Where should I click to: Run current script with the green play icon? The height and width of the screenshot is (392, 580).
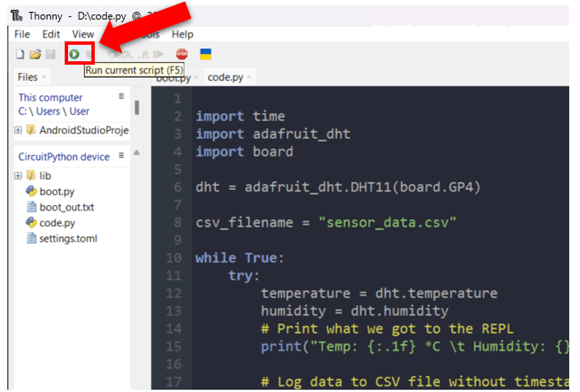75,53
